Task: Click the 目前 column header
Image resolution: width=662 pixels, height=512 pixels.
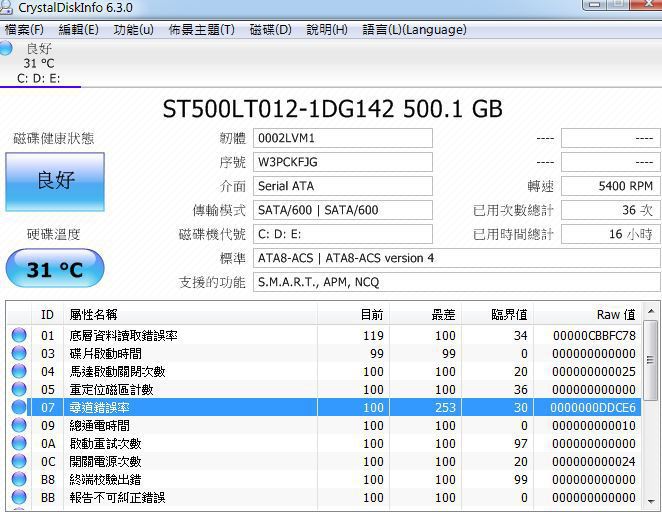Action: [x=353, y=314]
